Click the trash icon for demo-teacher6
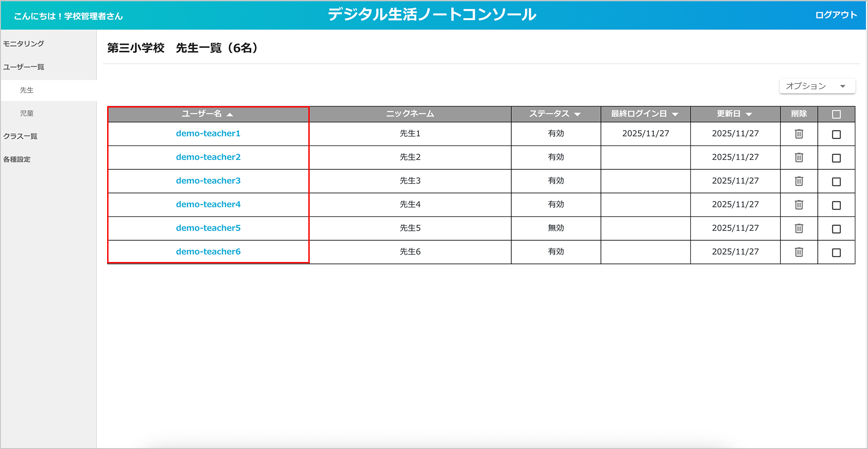Screen dimensions: 868x449 [x=799, y=252]
